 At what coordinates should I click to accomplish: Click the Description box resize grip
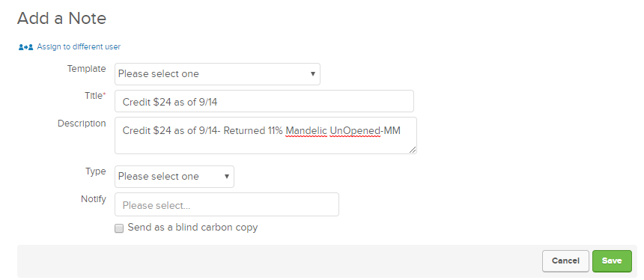[413, 150]
